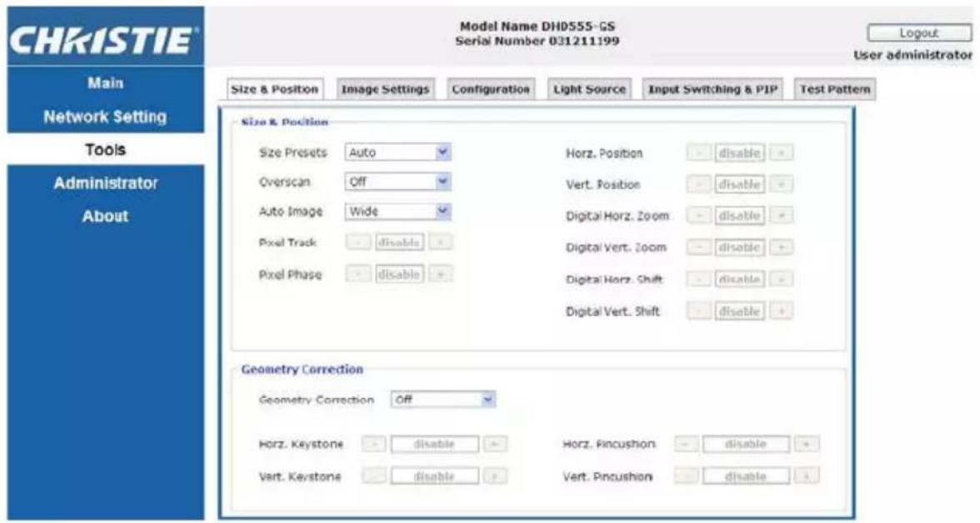Open the About page
Image resolution: width=980 pixels, height=523 pixels.
click(x=105, y=217)
